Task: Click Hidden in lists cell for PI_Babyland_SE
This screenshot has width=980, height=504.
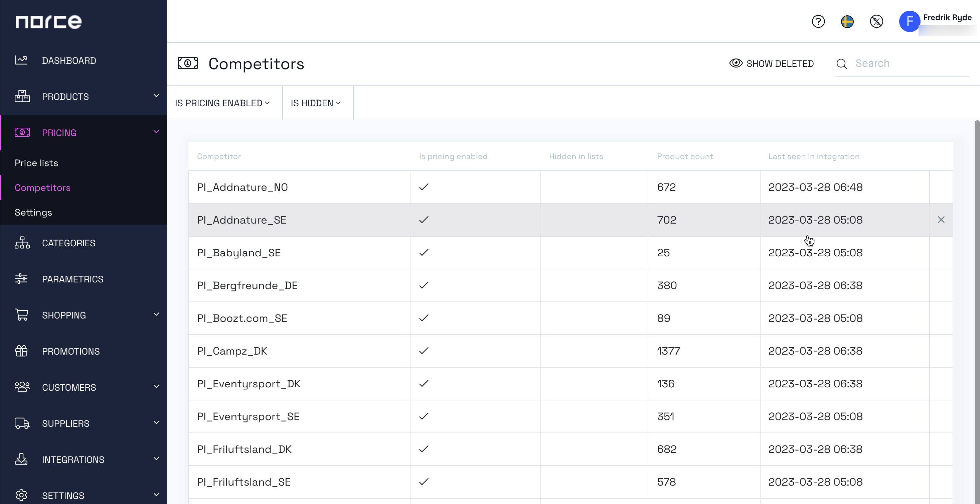Action: tap(595, 253)
